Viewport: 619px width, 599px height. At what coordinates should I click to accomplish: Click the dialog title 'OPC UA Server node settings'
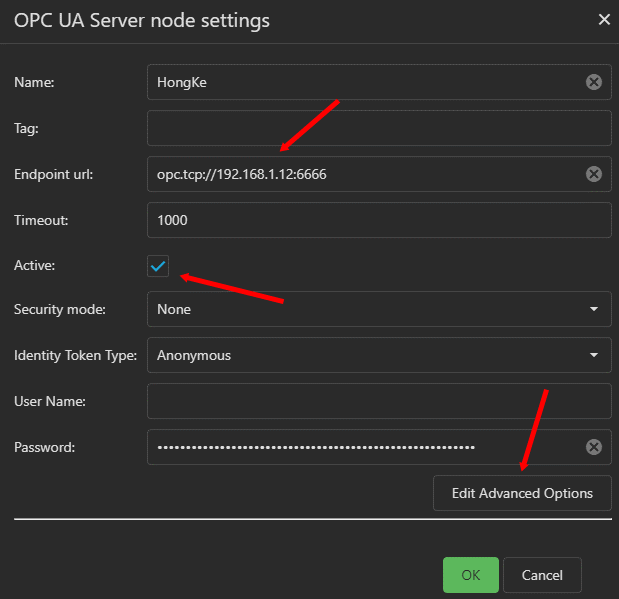click(142, 20)
